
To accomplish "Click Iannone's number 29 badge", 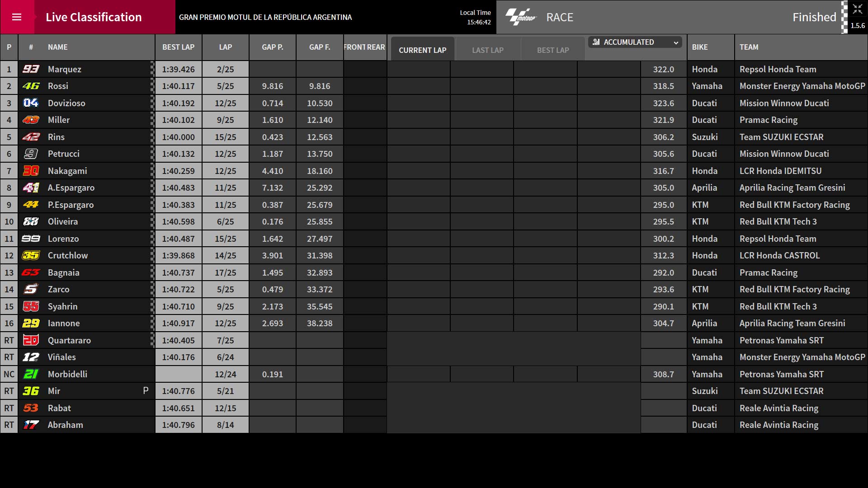I will point(31,323).
